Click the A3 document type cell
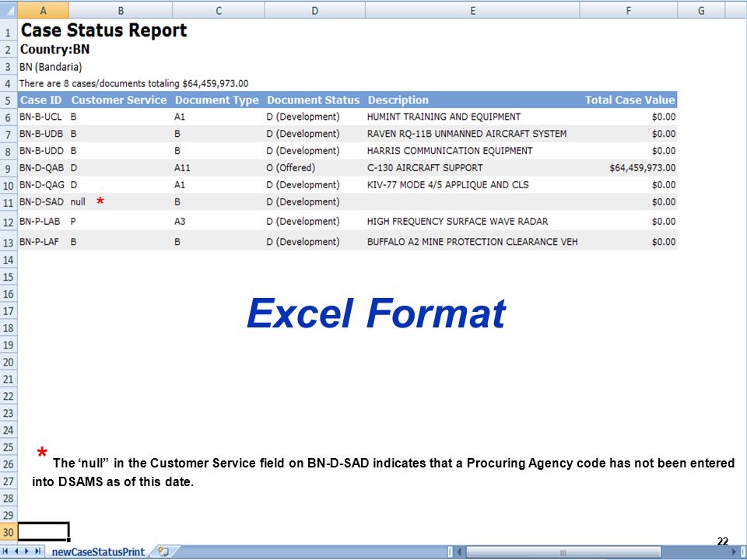747x560 pixels. pos(218,222)
